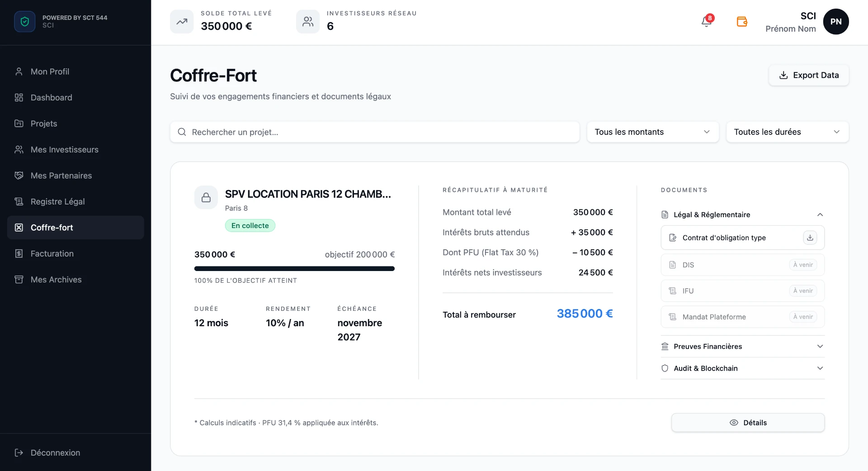Click the funding progress bar
This screenshot has height=471, width=868.
click(x=294, y=269)
